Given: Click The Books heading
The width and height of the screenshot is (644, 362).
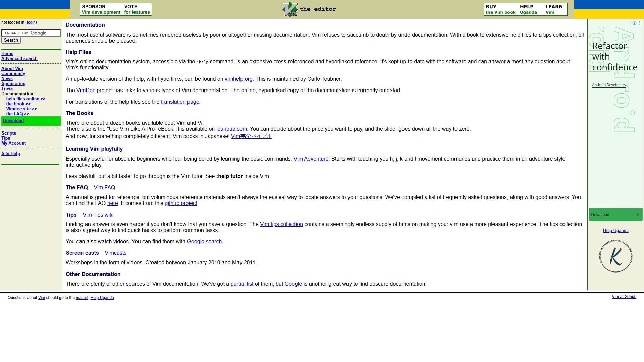Looking at the screenshot, I should (79, 113).
